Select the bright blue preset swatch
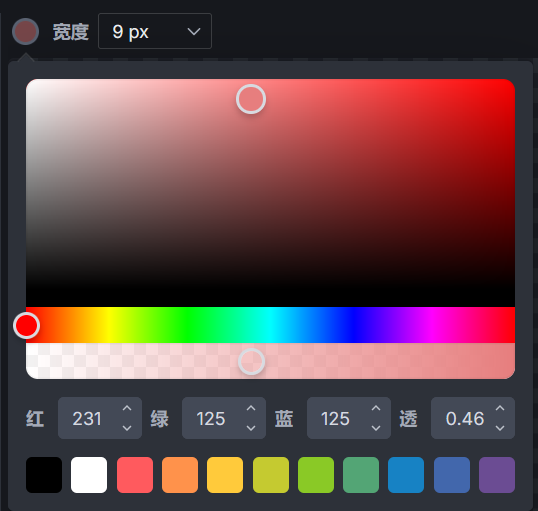 tap(406, 475)
